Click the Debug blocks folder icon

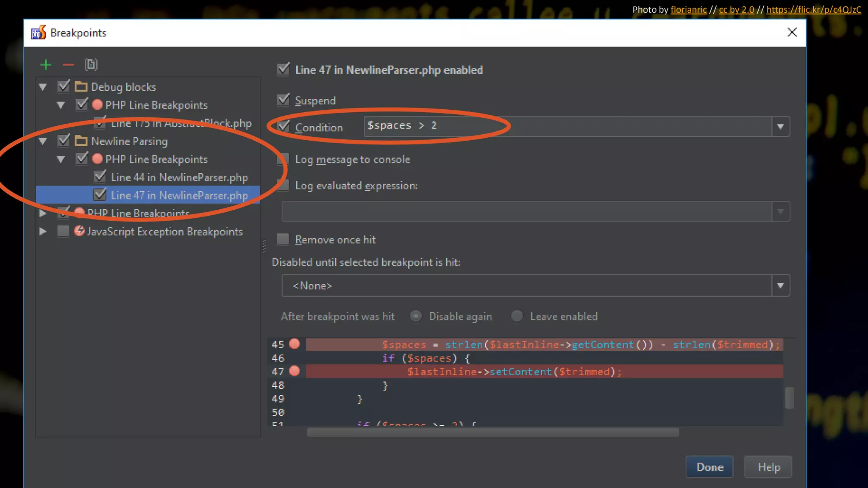coord(81,87)
